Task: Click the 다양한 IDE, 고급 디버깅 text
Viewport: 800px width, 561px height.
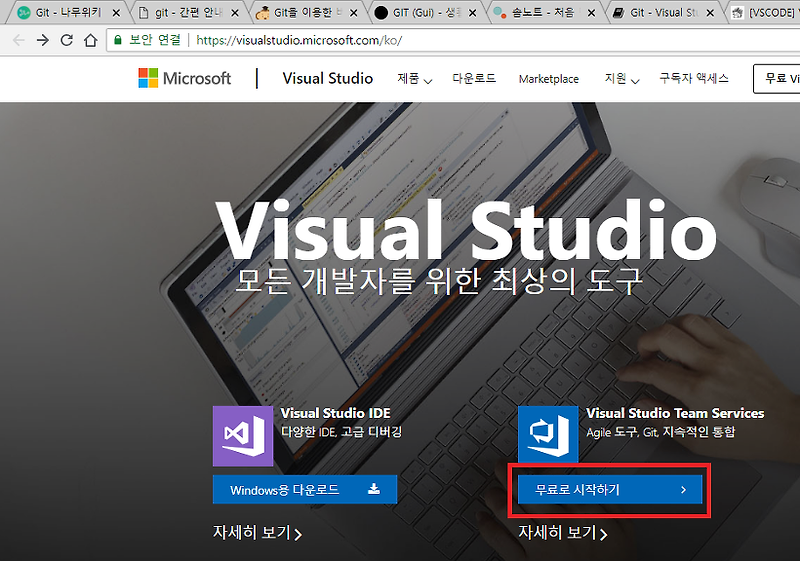Action: click(x=341, y=432)
